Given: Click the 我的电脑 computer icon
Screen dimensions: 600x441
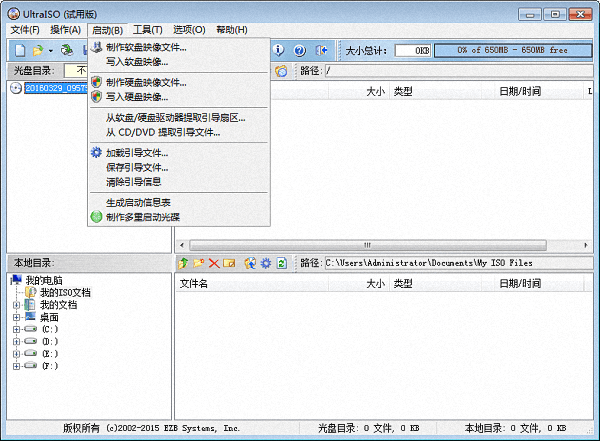Looking at the screenshot, I should [17, 280].
